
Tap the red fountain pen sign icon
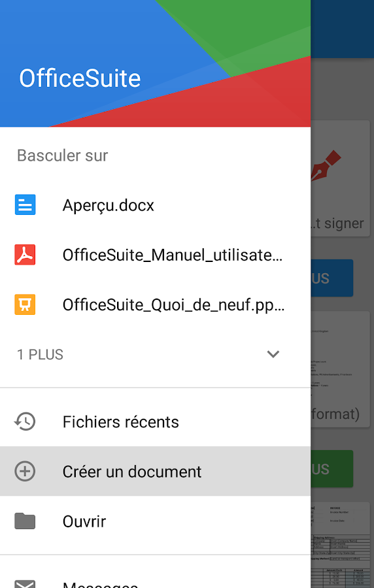click(326, 165)
